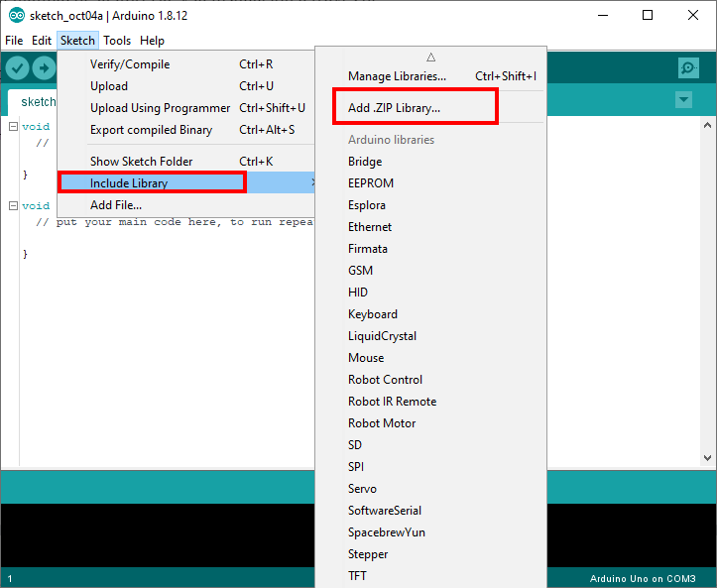
Task: Click the Verify checkmark toolbar button
Action: [x=18, y=68]
